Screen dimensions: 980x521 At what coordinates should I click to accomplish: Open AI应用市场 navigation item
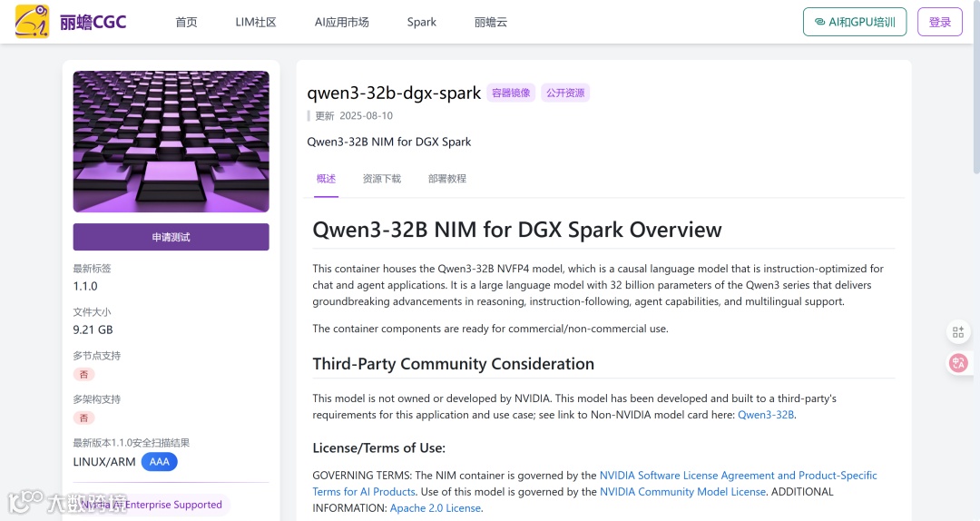click(x=341, y=23)
